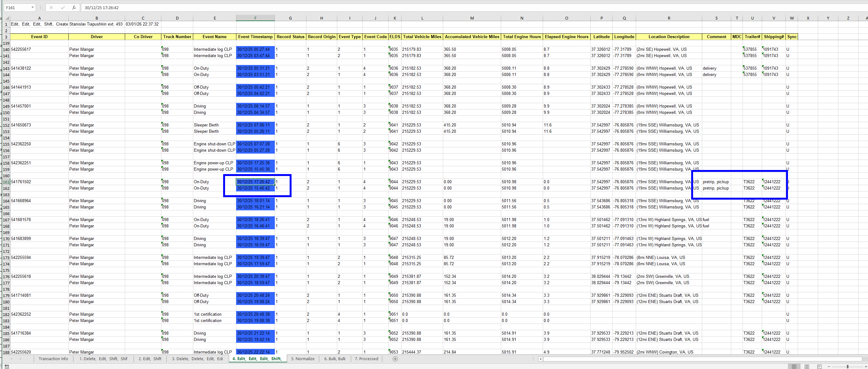Click the Cancel X formula bar icon
This screenshot has height=369, width=868.
tap(51, 8)
